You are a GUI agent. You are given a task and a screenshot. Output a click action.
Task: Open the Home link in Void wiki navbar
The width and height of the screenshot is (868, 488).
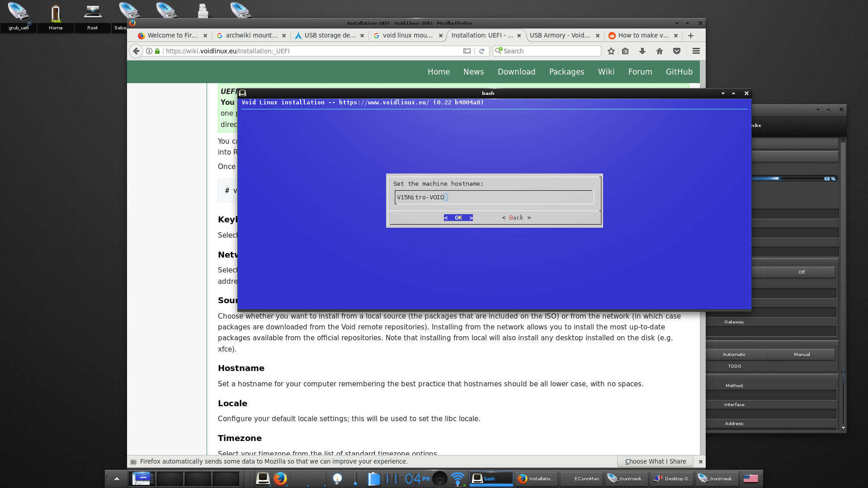(439, 72)
